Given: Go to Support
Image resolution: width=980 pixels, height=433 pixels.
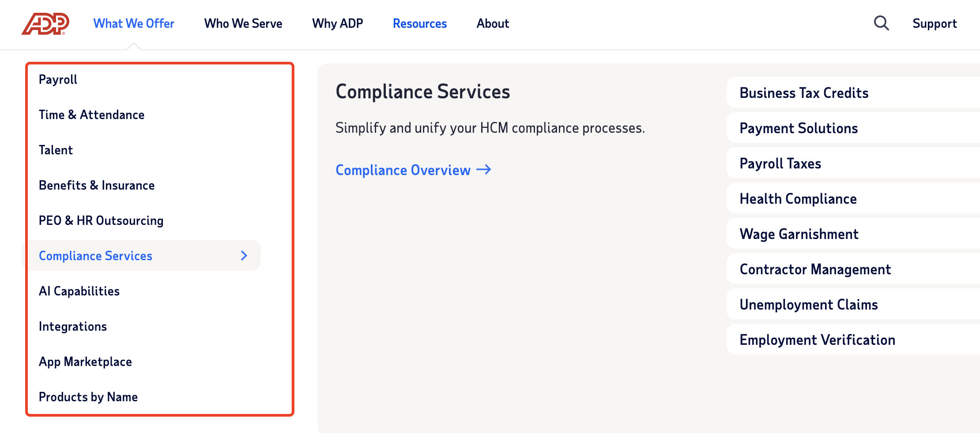Looking at the screenshot, I should (x=935, y=23).
